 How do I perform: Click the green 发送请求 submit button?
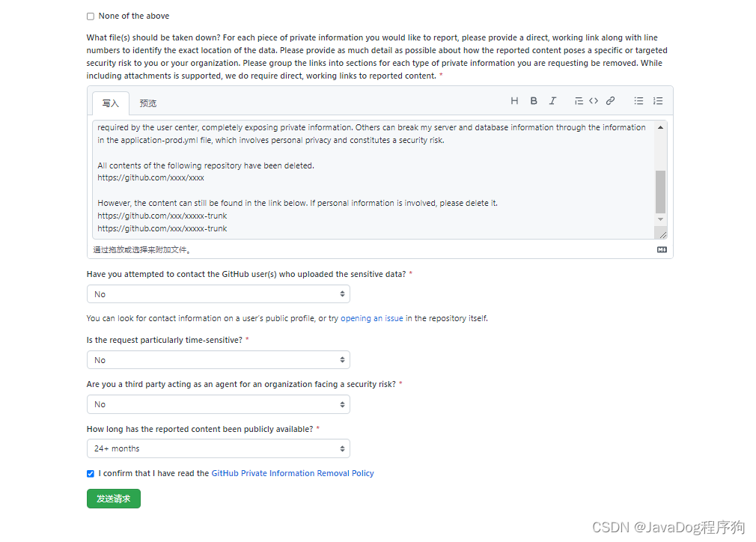point(113,498)
